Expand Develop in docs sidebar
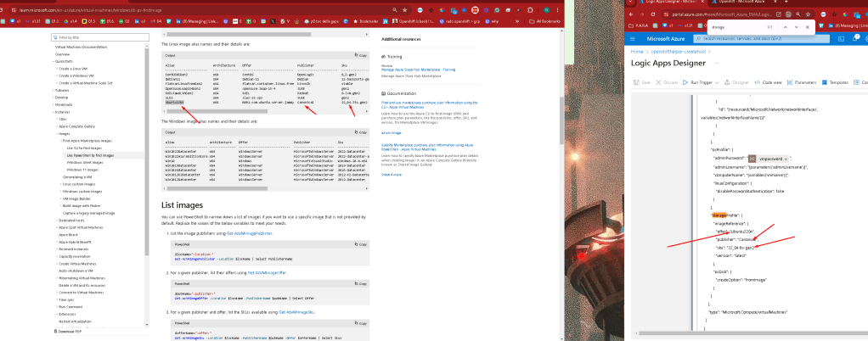 click(x=61, y=98)
